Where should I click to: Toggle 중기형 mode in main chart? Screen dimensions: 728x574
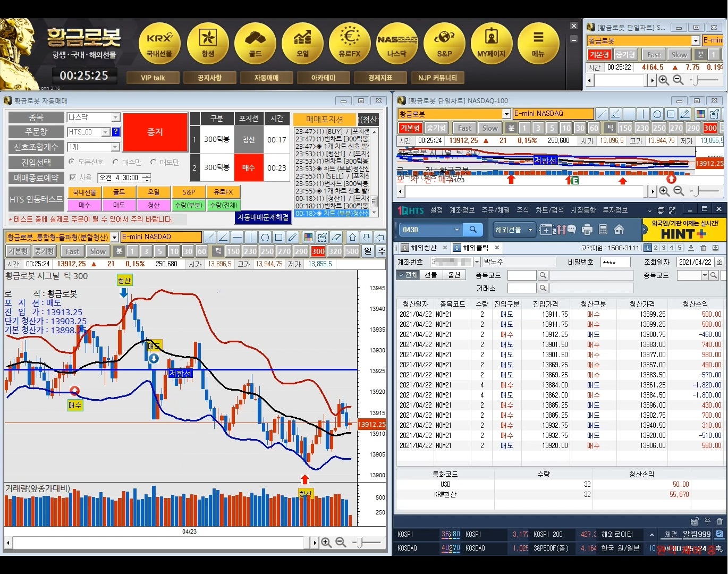pyautogui.click(x=44, y=251)
